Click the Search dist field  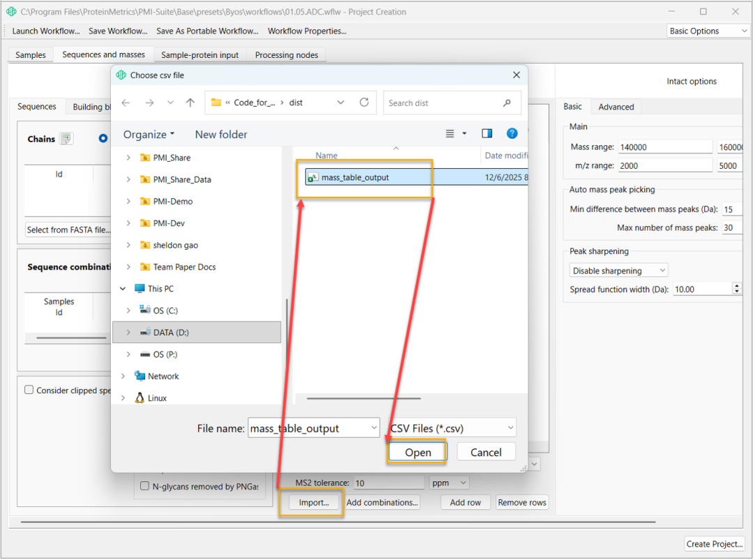click(x=443, y=103)
